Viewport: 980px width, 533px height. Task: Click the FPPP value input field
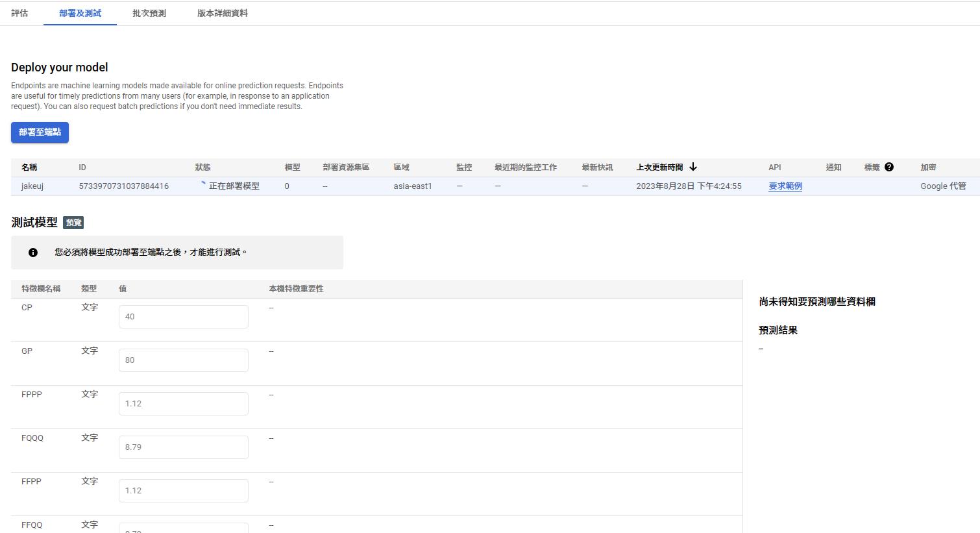pyautogui.click(x=183, y=404)
